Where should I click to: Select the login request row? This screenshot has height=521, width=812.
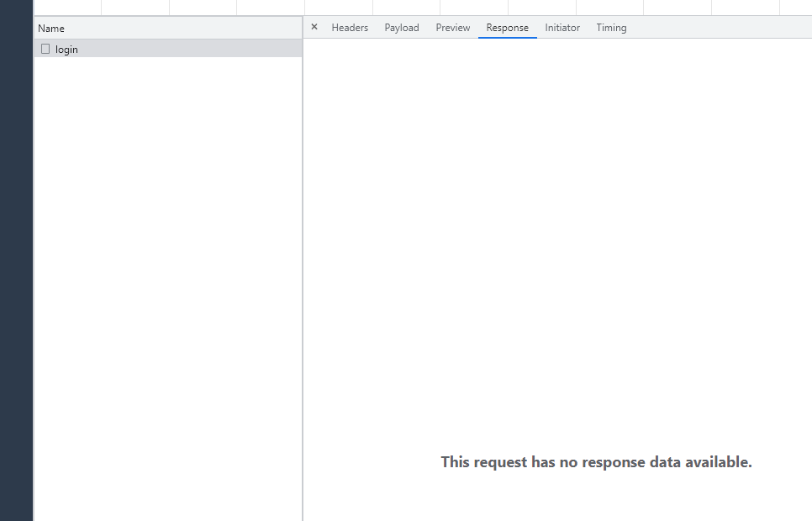(x=168, y=49)
